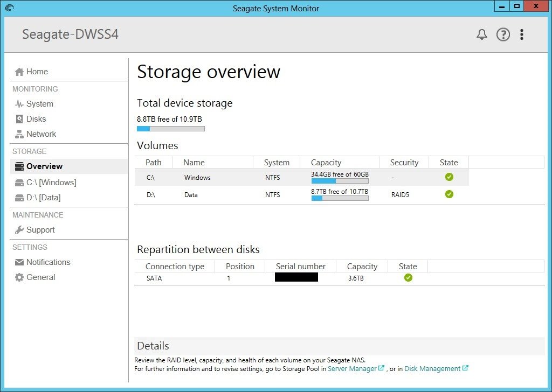Click the Security column header

[x=404, y=163]
